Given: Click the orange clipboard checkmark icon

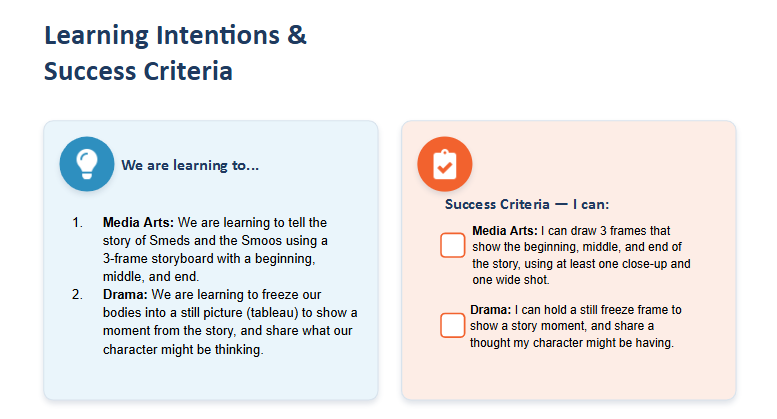Looking at the screenshot, I should tap(444, 164).
